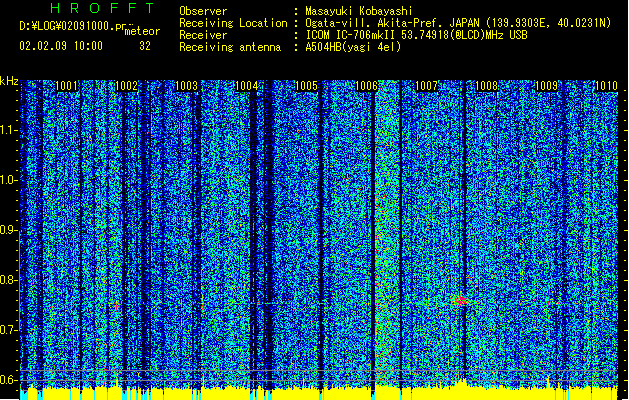Viewport: 629px width, 400px height.
Task: Click the 1.0 frequency axis label
Action: click(x=9, y=181)
